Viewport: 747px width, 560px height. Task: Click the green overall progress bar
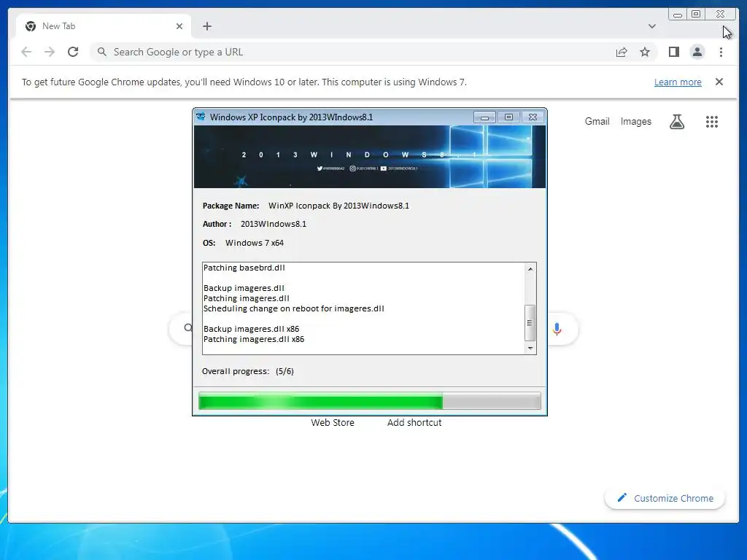click(369, 401)
